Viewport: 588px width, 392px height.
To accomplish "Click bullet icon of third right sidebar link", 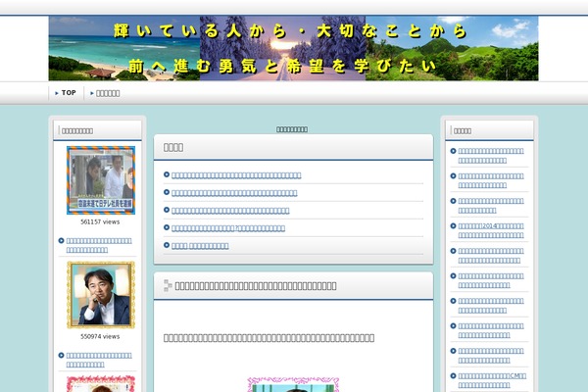I will [x=453, y=201].
